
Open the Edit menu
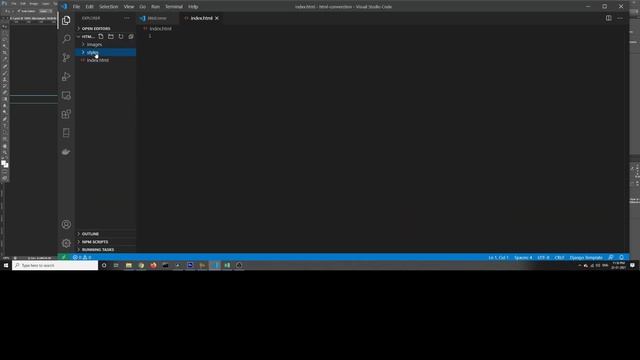pyautogui.click(x=89, y=7)
